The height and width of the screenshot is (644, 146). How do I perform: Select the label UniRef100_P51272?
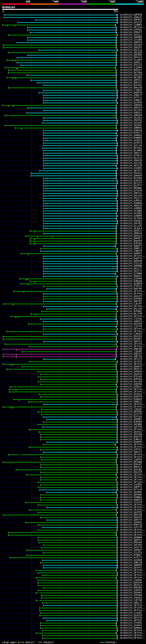131,198
